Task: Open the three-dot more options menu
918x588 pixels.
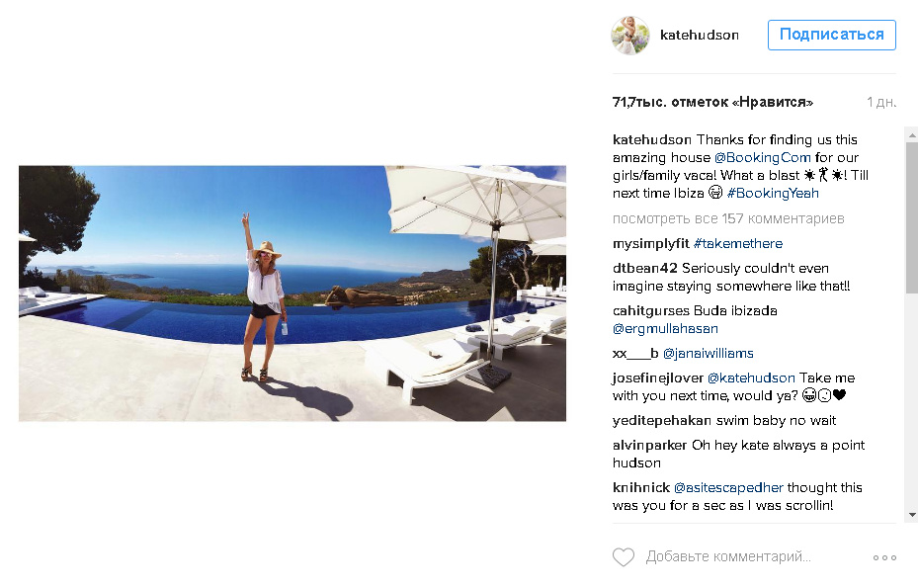Action: (884, 557)
